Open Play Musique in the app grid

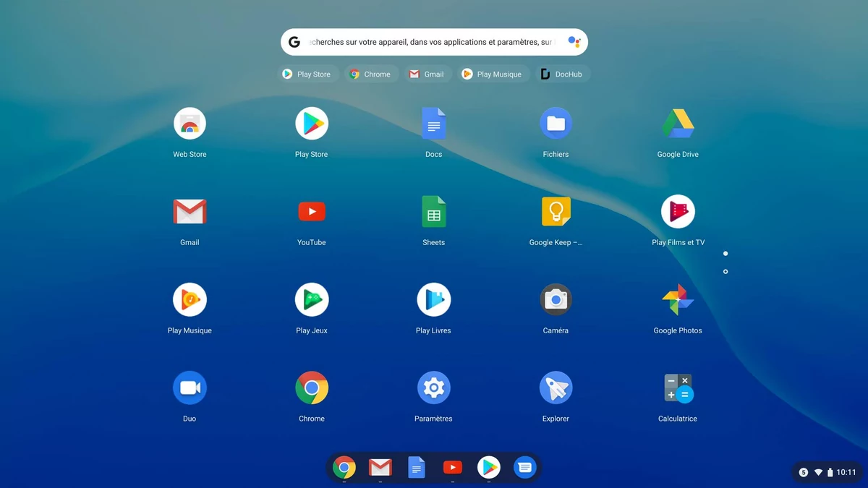pos(190,300)
